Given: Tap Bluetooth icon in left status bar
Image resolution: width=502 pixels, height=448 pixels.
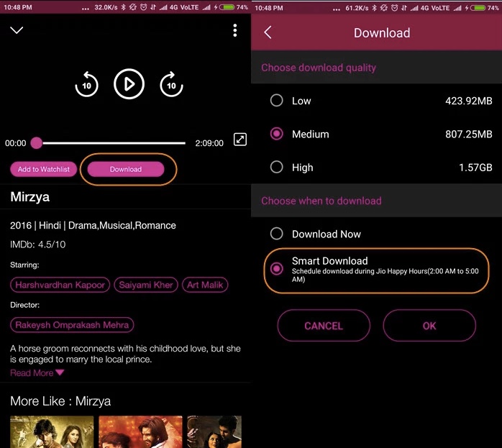Looking at the screenshot, I should tap(123, 7).
